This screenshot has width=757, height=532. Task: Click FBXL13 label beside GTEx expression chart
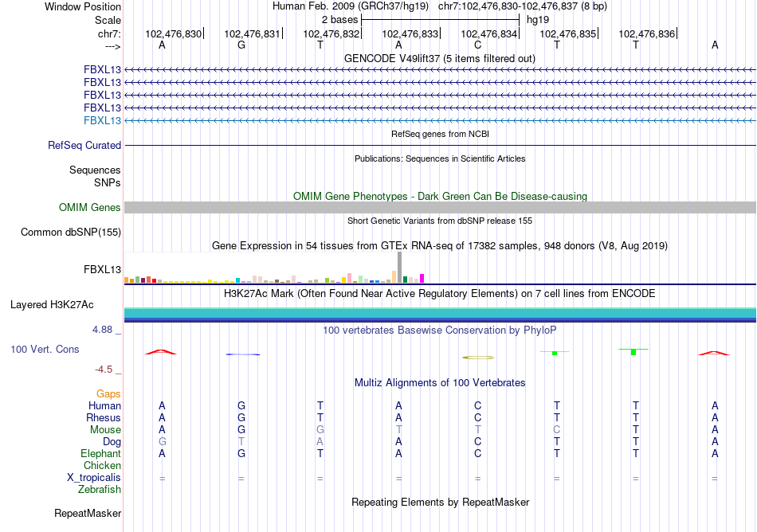click(102, 270)
